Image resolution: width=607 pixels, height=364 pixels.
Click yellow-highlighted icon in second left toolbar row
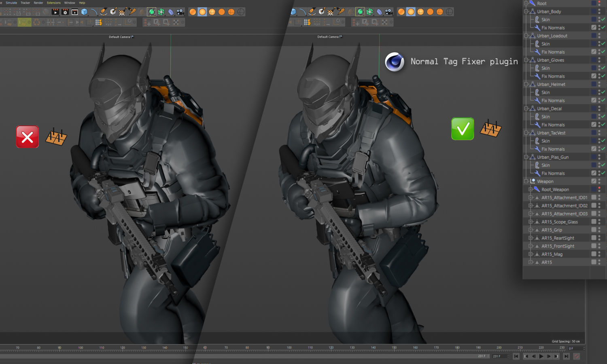coord(24,22)
